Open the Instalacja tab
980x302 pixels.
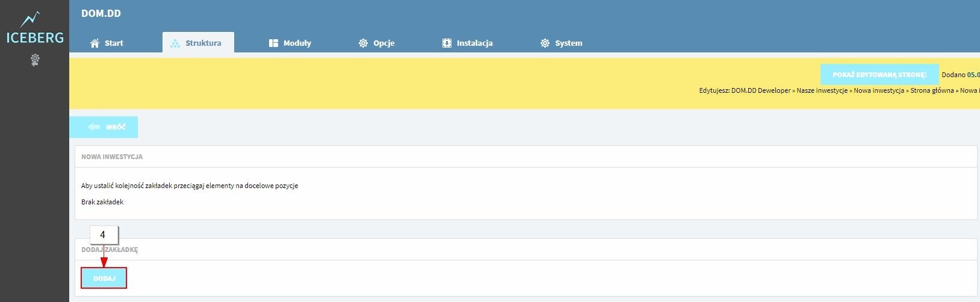(468, 43)
